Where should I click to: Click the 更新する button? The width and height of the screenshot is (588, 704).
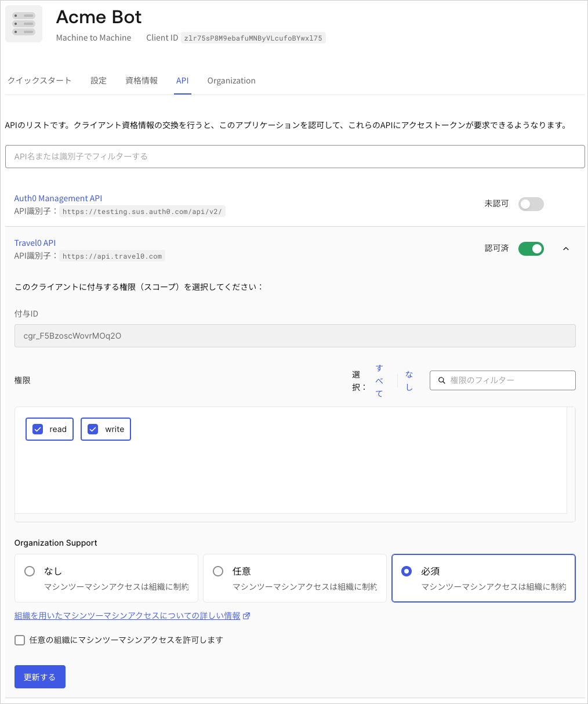[x=40, y=677]
